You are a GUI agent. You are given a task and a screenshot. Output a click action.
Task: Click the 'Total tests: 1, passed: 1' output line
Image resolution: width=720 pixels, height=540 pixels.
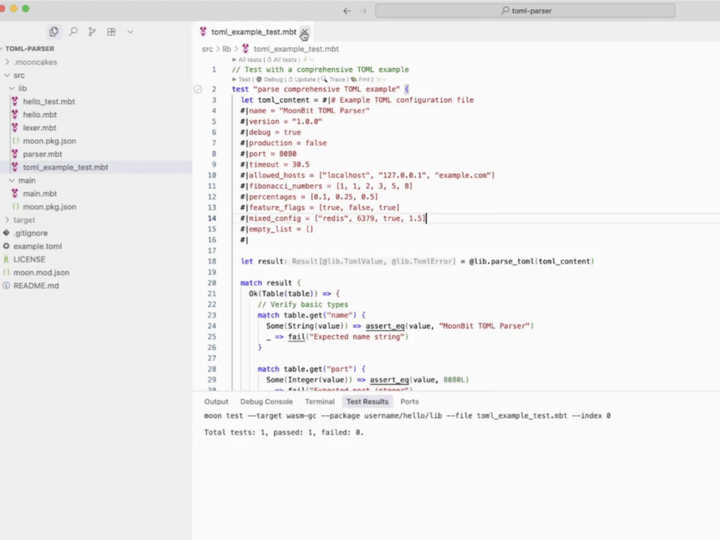[x=283, y=432]
